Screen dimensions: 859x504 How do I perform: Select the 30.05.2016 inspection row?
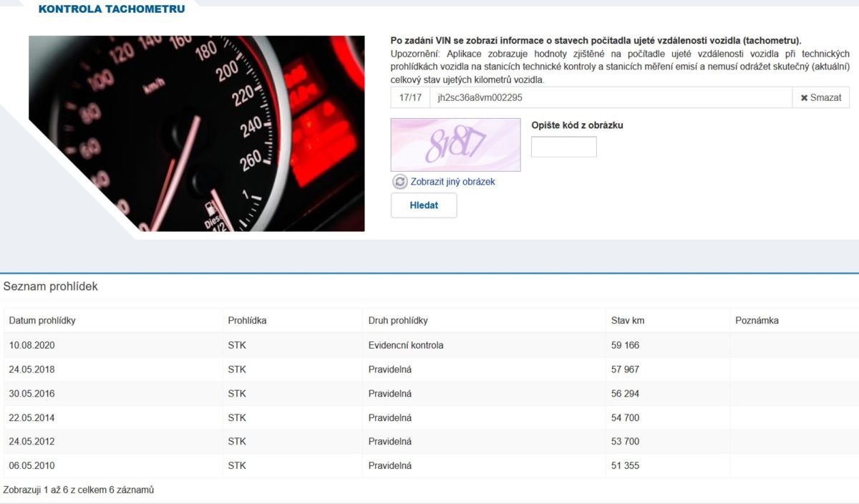coord(32,394)
